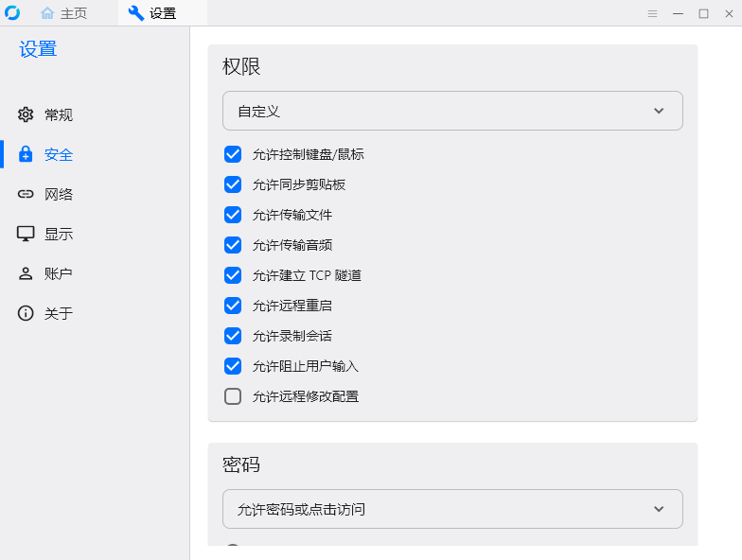Enable 允许远程修改配置 checkbox

(233, 396)
